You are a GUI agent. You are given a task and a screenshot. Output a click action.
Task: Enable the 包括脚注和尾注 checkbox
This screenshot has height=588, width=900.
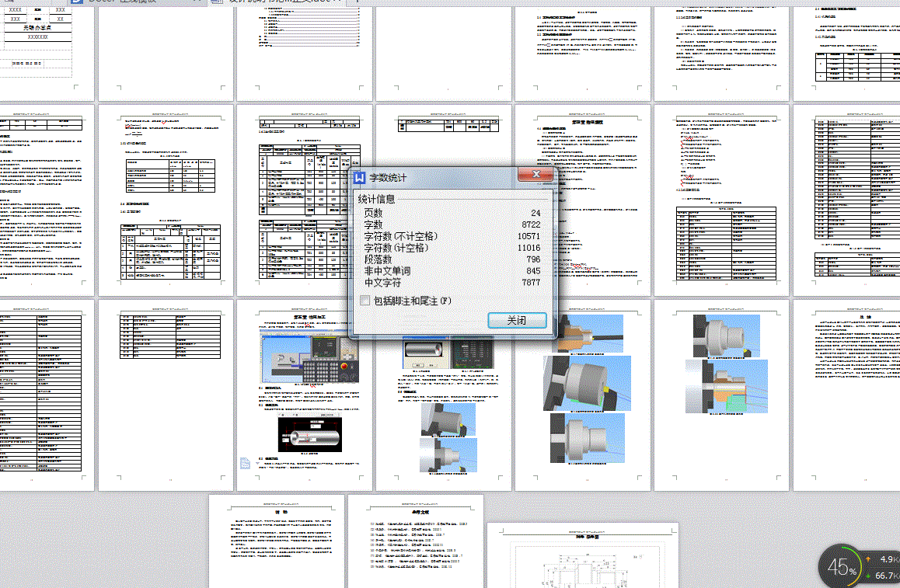365,301
